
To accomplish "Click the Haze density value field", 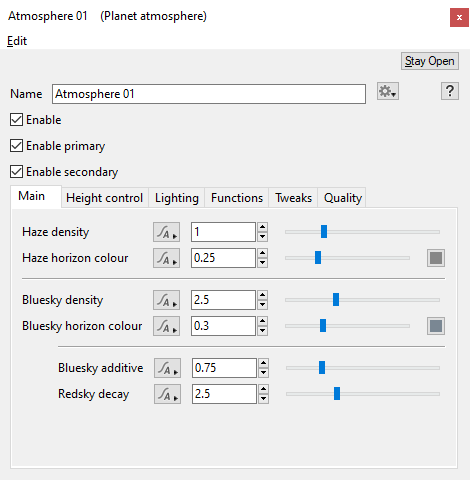I will point(223,232).
